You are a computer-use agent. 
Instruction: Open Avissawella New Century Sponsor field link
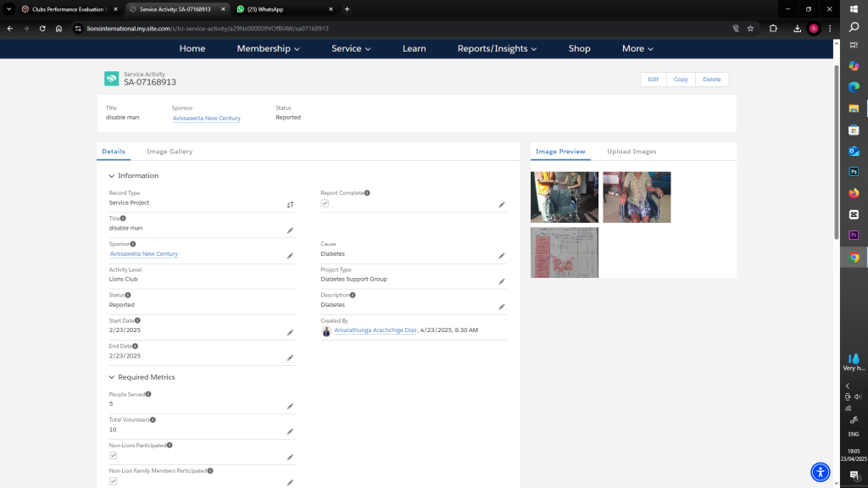tap(144, 254)
